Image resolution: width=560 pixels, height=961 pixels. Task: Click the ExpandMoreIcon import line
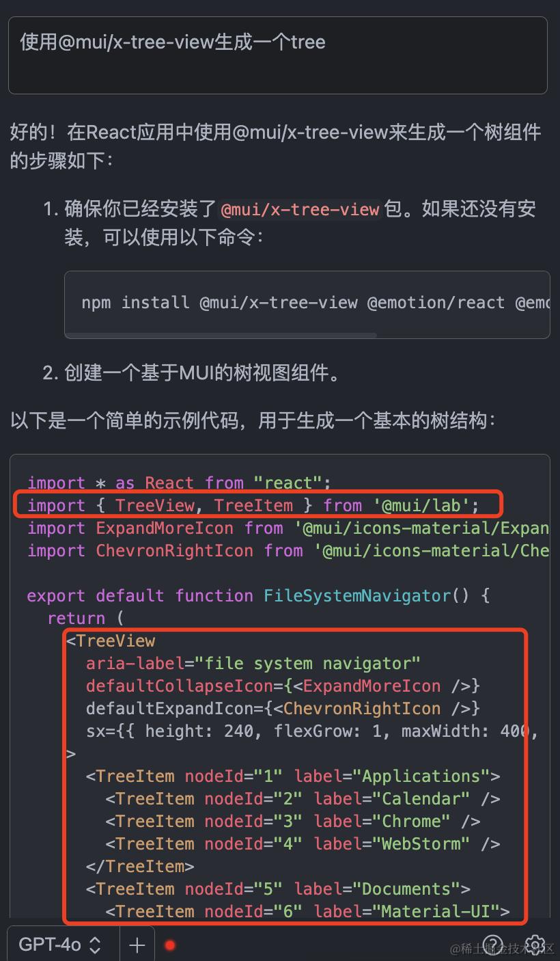pyautogui.click(x=288, y=528)
